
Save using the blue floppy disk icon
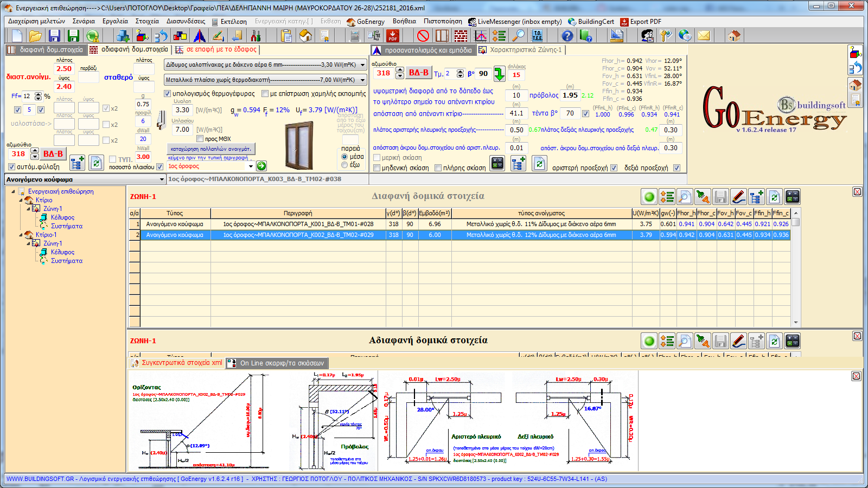[x=54, y=36]
